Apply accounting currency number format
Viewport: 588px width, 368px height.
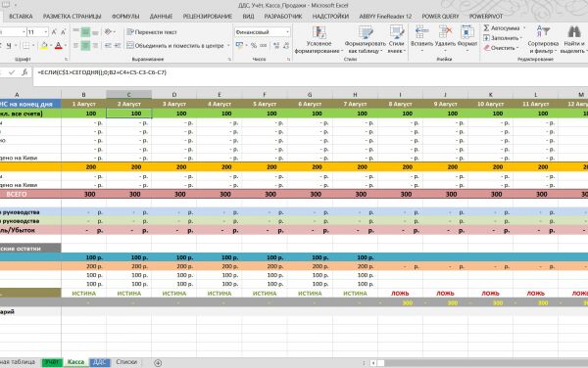pos(239,46)
